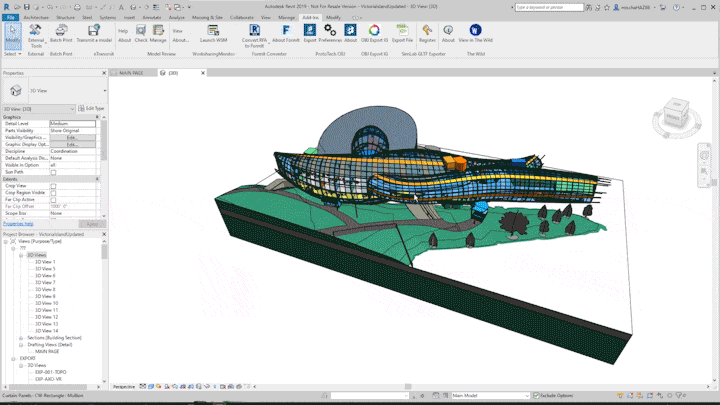Check the Crop Region Visible box
This screenshot has width=720, height=405.
[x=54, y=193]
